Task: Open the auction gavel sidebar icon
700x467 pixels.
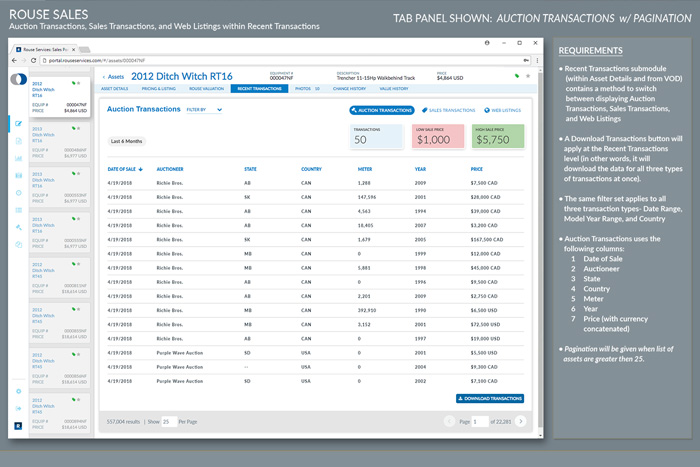Action: click(18, 227)
